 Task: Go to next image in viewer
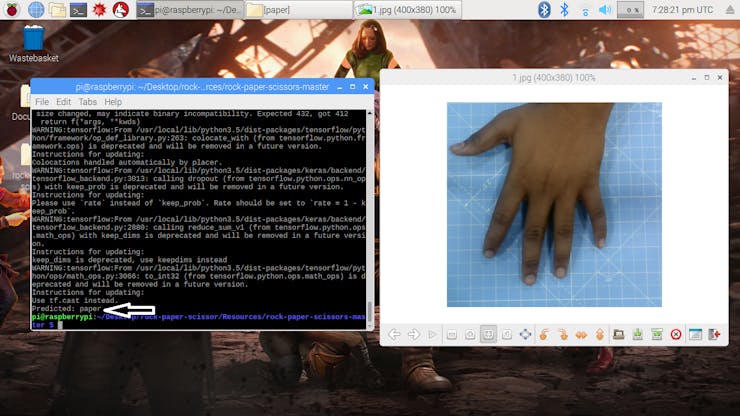point(413,334)
